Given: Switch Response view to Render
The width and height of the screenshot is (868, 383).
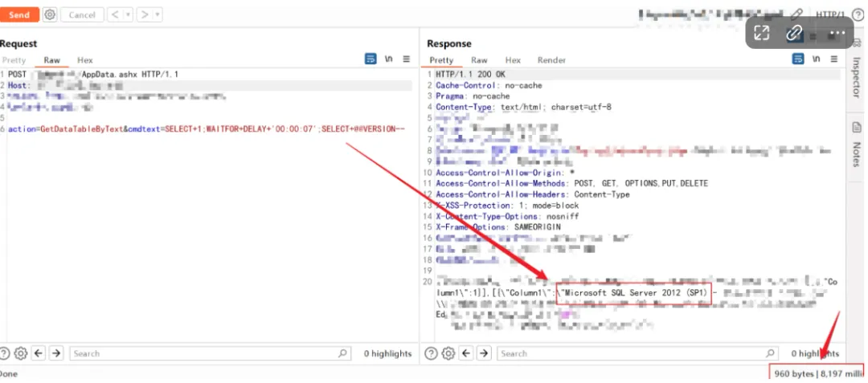Looking at the screenshot, I should click(551, 60).
